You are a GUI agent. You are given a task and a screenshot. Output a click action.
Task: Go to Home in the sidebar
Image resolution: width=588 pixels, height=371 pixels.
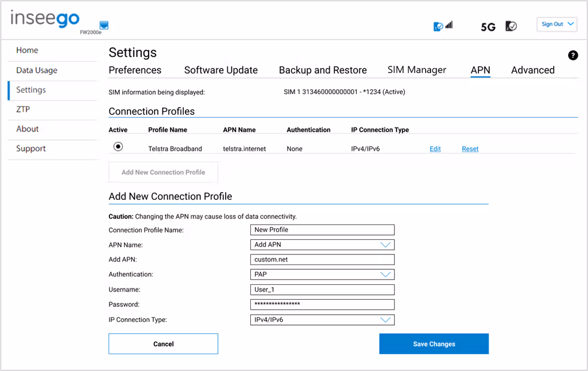(27, 50)
